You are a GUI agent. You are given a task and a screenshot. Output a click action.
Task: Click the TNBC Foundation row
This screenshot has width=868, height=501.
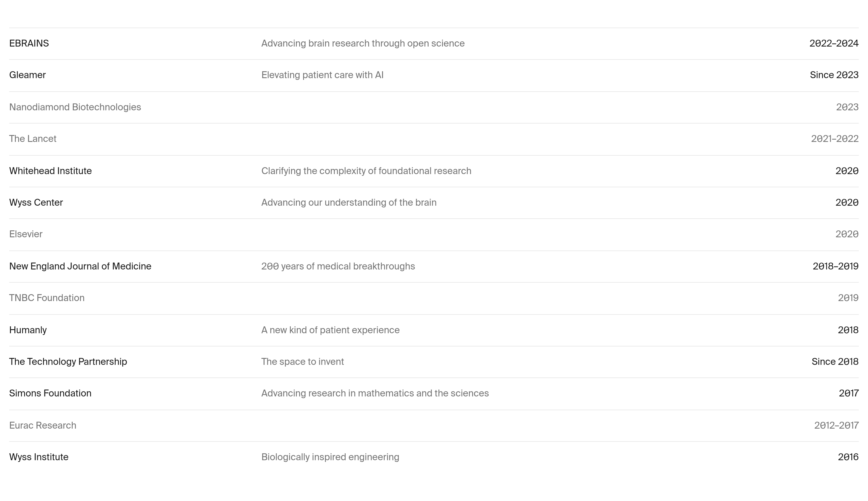click(x=434, y=298)
